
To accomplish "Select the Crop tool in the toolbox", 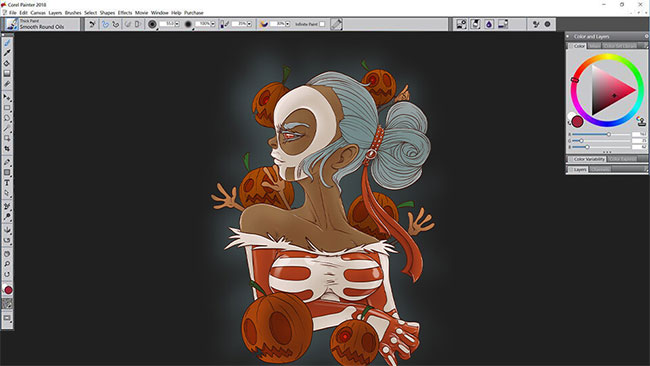I will click(7, 148).
